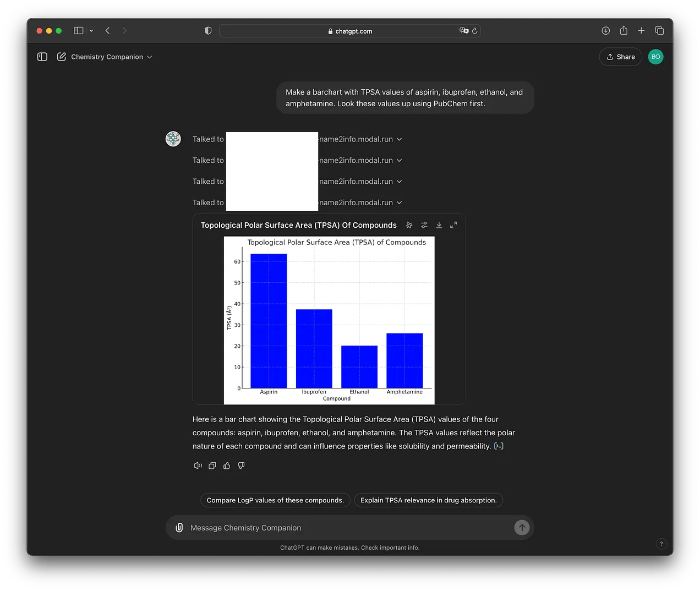Screen dimensions: 700x591
Task: Give thumbs down to response
Action: click(241, 466)
